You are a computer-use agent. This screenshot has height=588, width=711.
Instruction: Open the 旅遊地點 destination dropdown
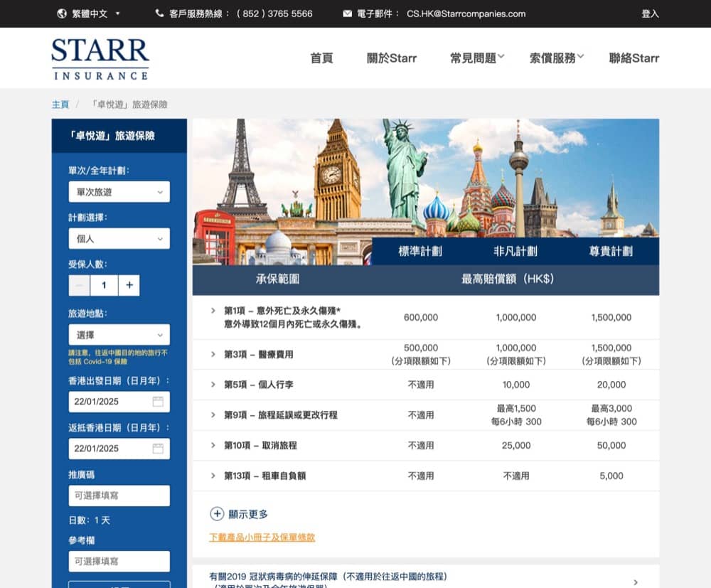click(x=119, y=335)
